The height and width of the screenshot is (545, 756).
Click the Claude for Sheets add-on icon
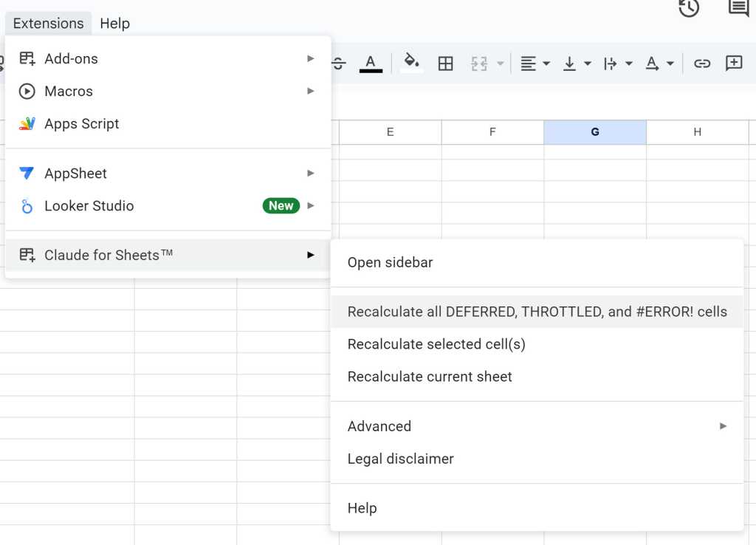[27, 255]
